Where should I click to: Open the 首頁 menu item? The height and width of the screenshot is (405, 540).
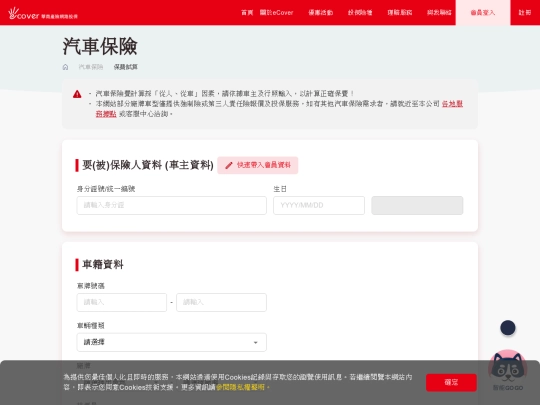coord(247,13)
